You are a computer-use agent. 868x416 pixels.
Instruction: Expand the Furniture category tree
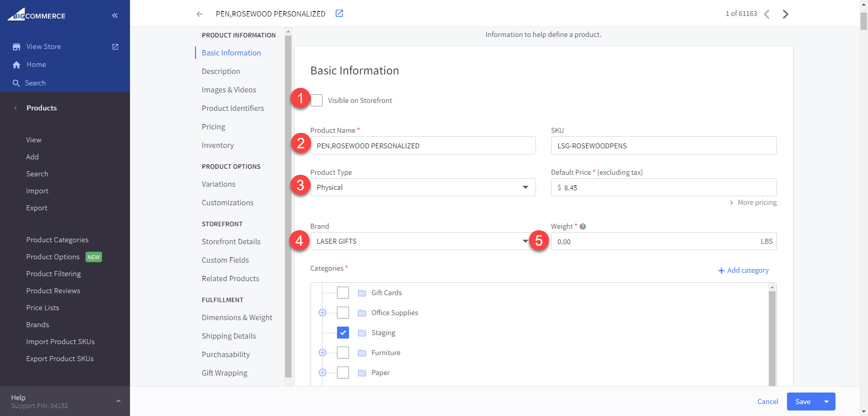tap(322, 353)
